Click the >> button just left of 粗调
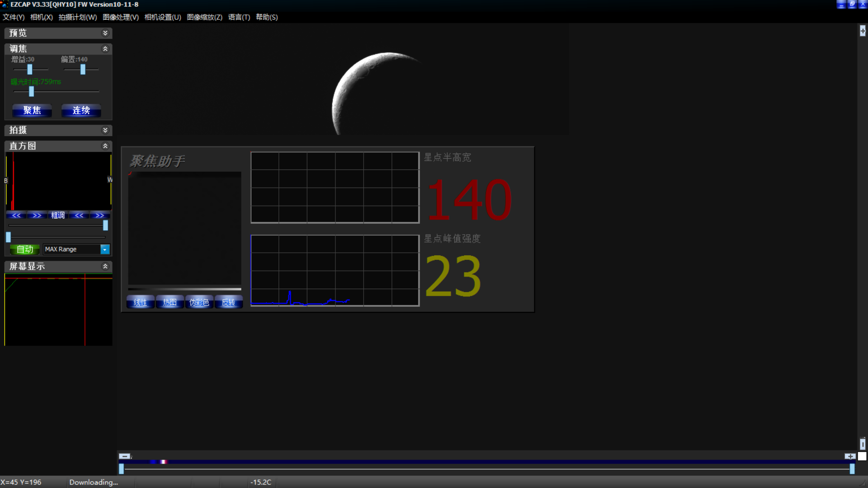Screen dimensions: 868x488 [x=37, y=216]
